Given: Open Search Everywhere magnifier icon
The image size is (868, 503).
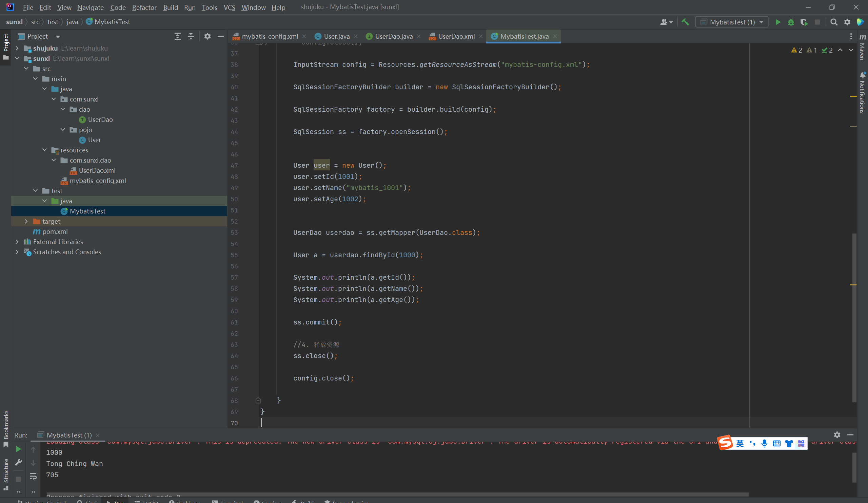Looking at the screenshot, I should click(833, 22).
